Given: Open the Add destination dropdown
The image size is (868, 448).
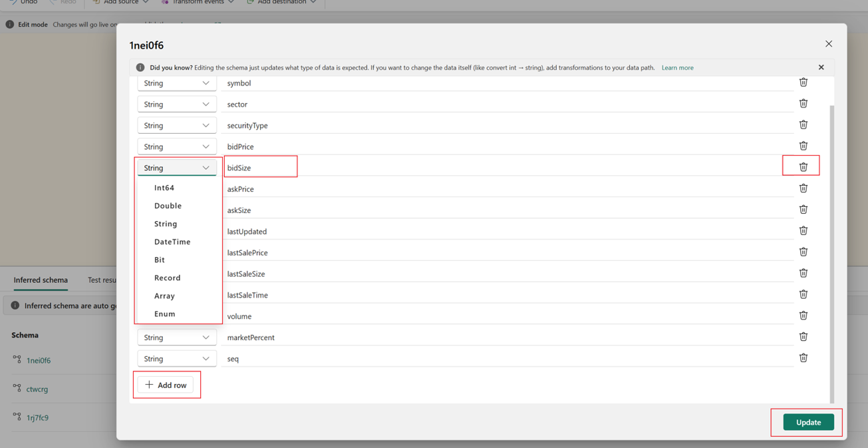Looking at the screenshot, I should pos(281,2).
